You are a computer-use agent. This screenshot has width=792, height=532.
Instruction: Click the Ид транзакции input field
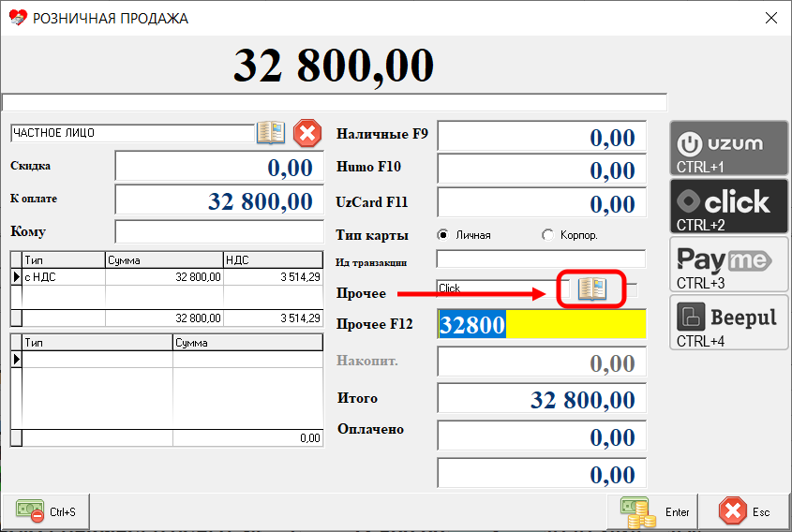541,259
